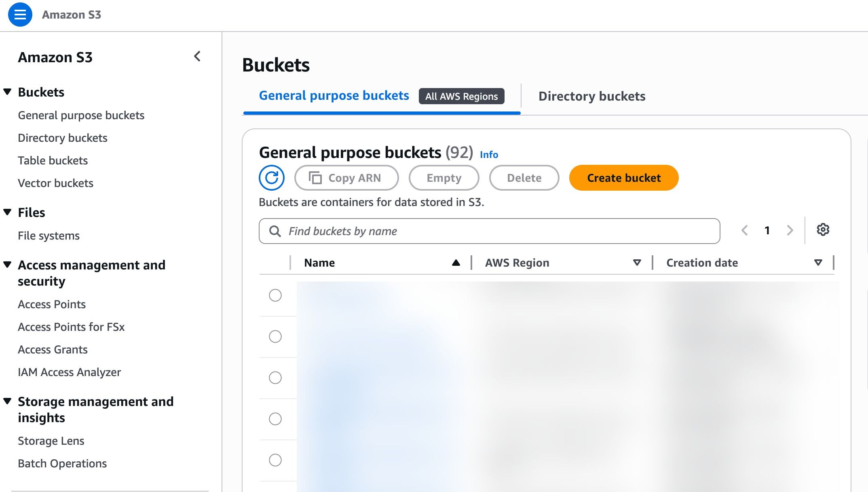
Task: Open the Info link
Action: tap(489, 155)
